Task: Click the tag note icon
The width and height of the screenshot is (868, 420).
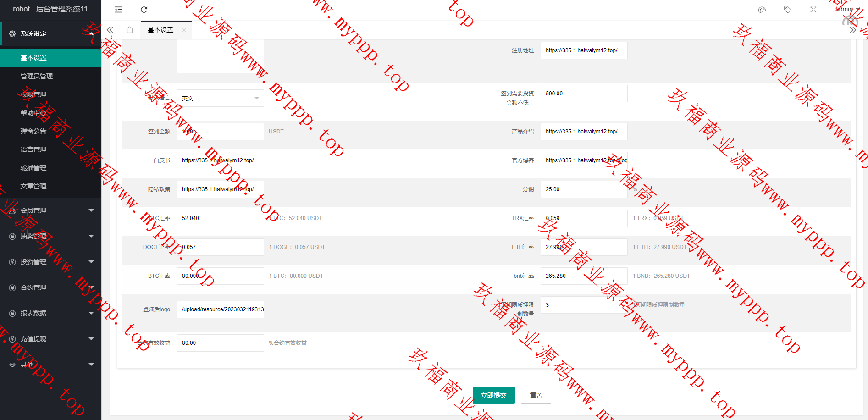Action: coord(788,10)
